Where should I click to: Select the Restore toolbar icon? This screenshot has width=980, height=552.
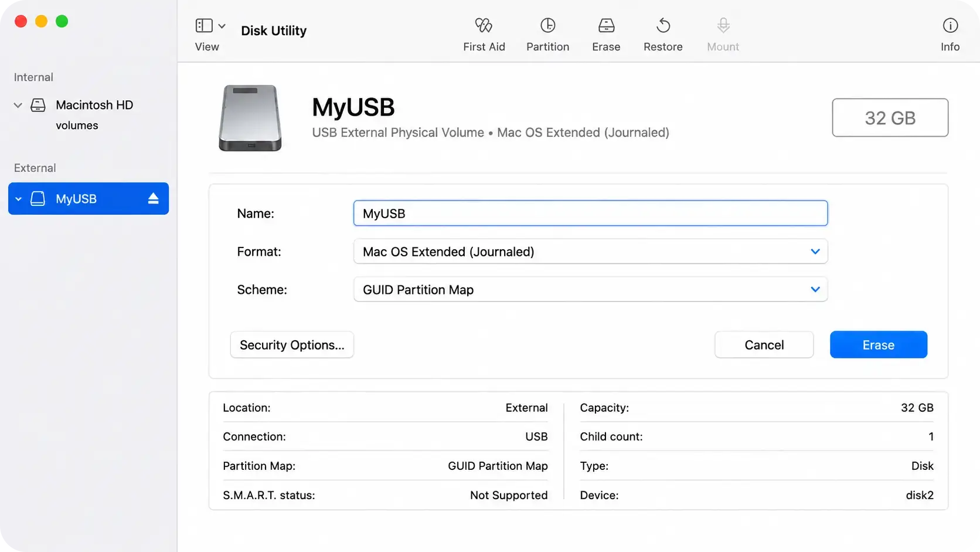click(663, 25)
